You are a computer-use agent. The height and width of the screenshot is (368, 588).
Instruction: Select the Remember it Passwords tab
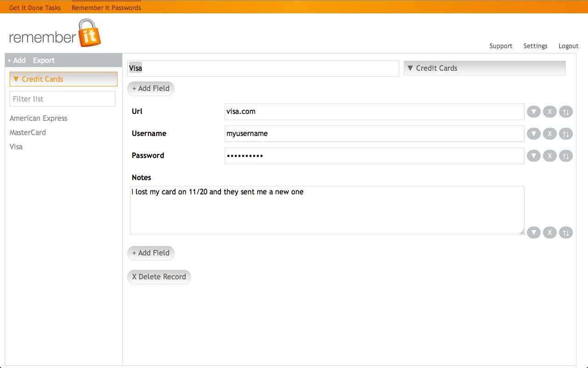(x=106, y=7)
